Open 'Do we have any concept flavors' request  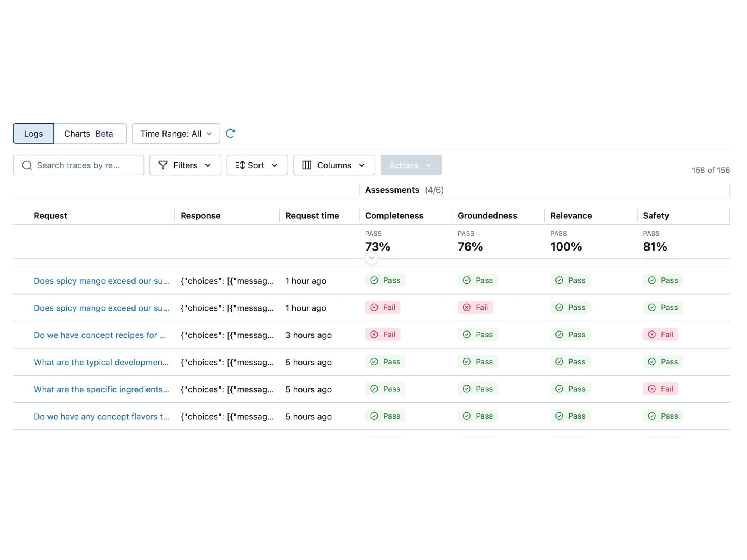click(102, 416)
